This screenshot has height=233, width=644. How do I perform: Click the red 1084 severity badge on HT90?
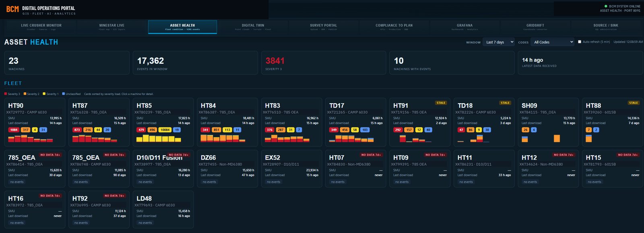pyautogui.click(x=14, y=130)
